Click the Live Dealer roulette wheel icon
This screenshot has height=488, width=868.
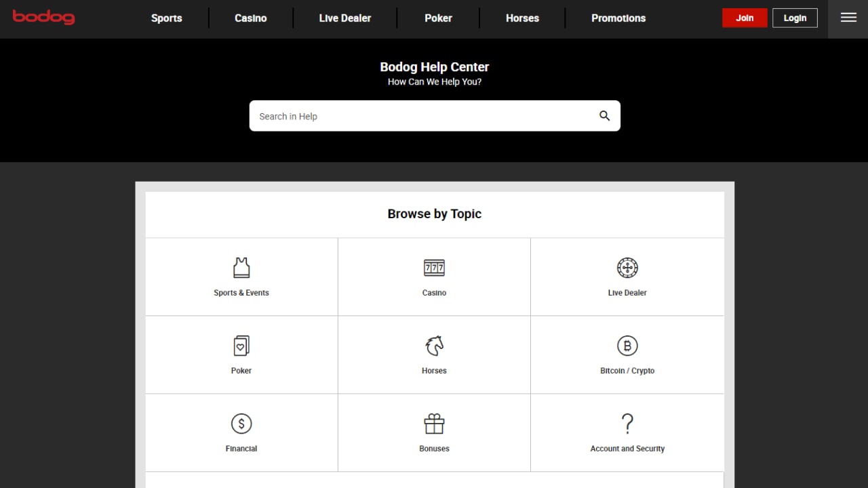[627, 267]
